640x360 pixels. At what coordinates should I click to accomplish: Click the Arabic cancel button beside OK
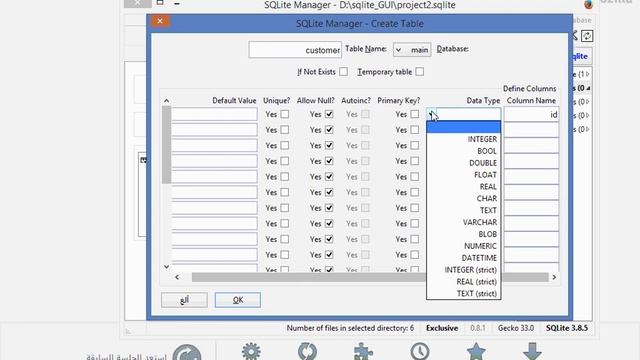[x=184, y=300]
